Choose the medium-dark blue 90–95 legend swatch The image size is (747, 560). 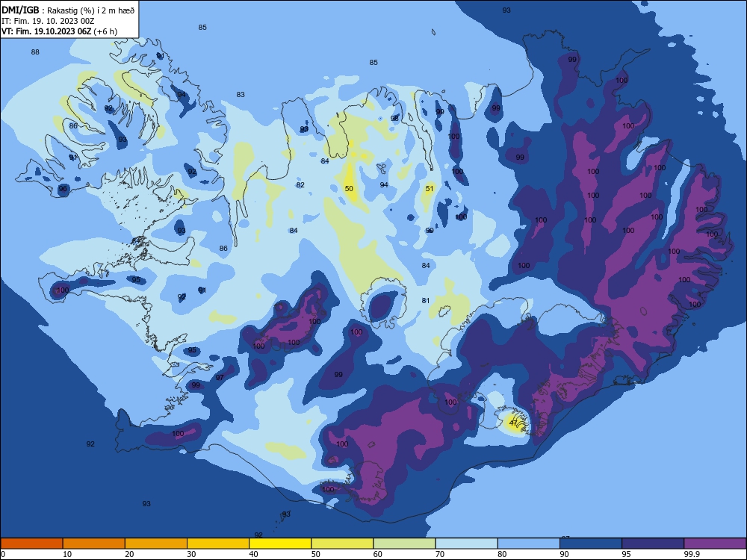point(591,544)
